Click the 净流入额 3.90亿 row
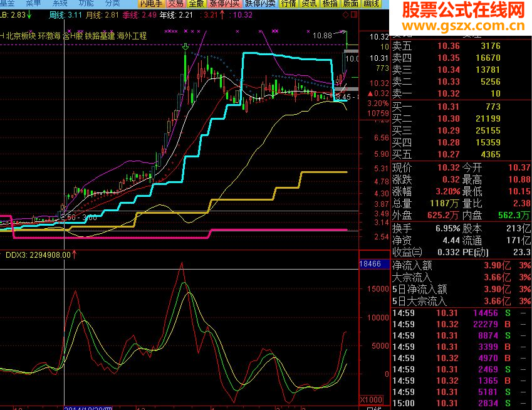The height and width of the screenshot is (410, 532). click(461, 265)
